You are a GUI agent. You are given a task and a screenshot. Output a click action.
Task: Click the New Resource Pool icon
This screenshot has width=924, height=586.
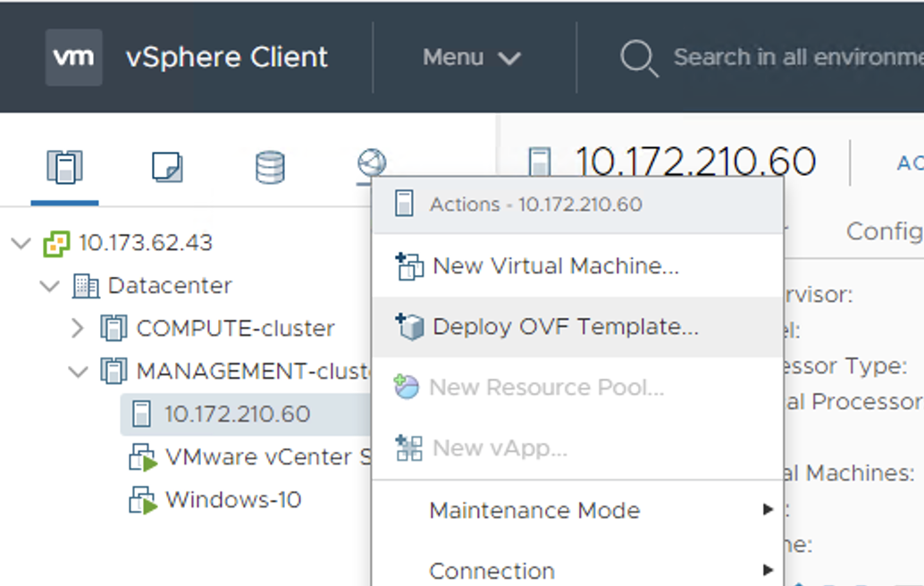[x=407, y=387]
